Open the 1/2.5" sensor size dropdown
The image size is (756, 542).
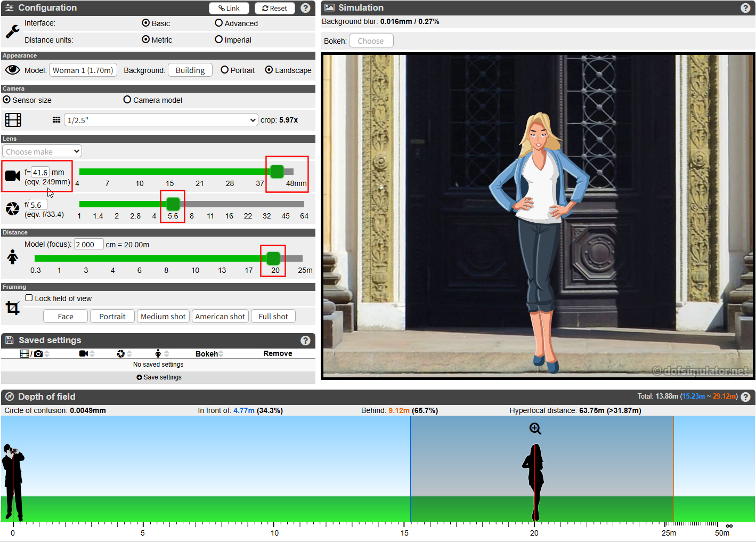(x=161, y=120)
